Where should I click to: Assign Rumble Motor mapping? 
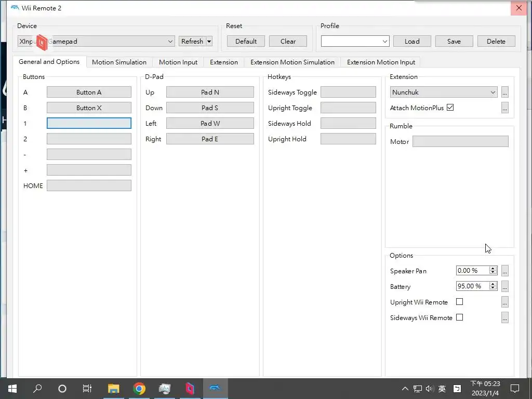(x=460, y=141)
